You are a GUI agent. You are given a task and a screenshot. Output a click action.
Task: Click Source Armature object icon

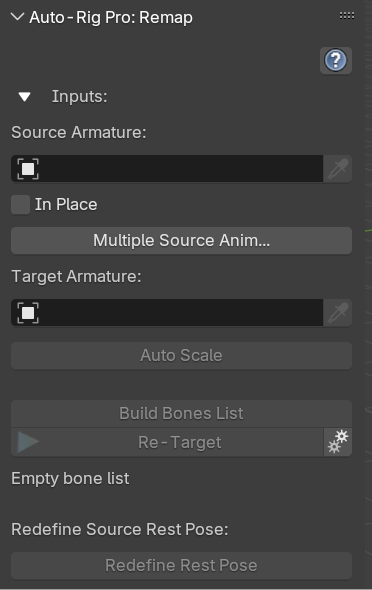coord(28,169)
